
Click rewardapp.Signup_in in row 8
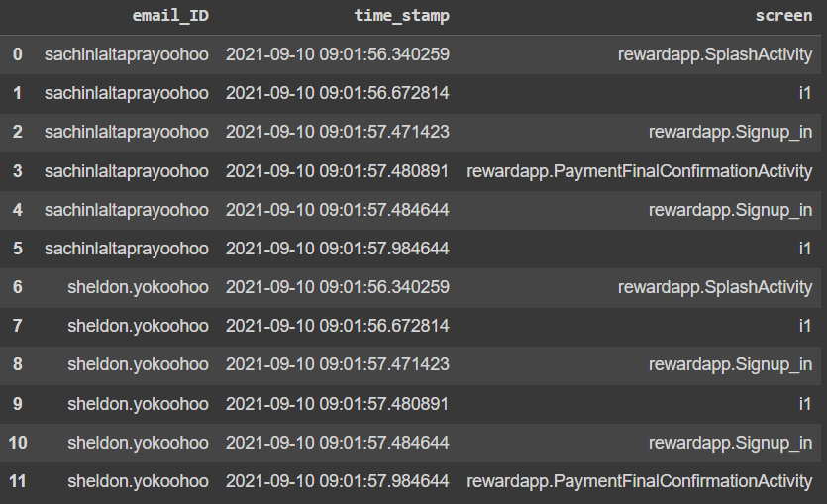click(x=731, y=364)
